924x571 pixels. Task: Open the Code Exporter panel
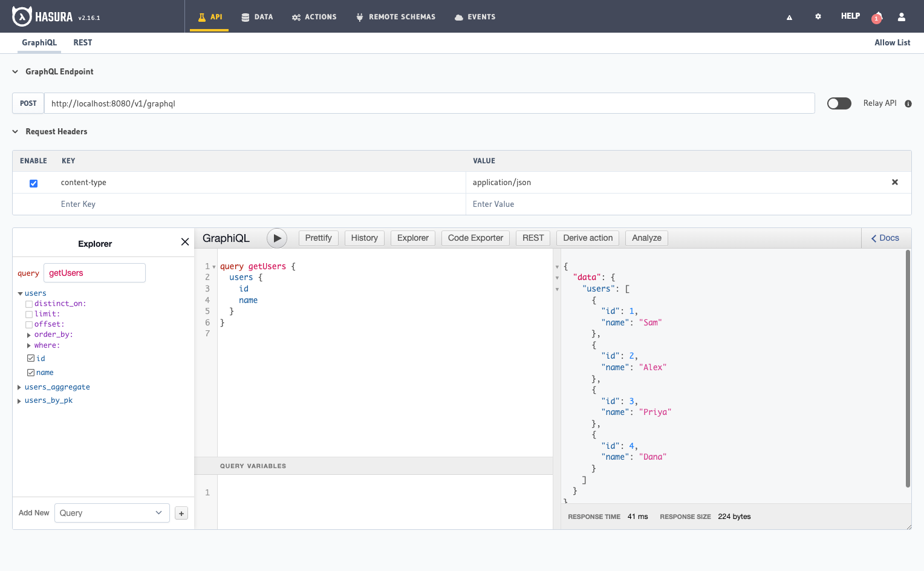pos(475,238)
